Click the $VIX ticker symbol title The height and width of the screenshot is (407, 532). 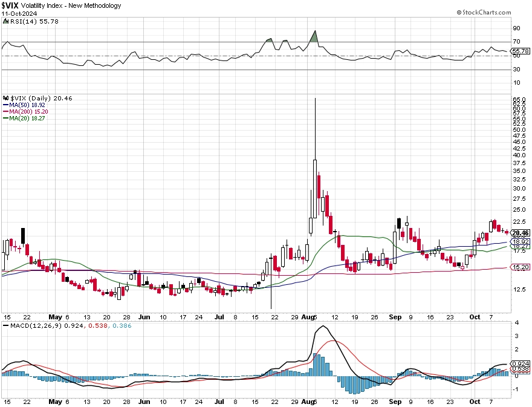tap(10, 5)
